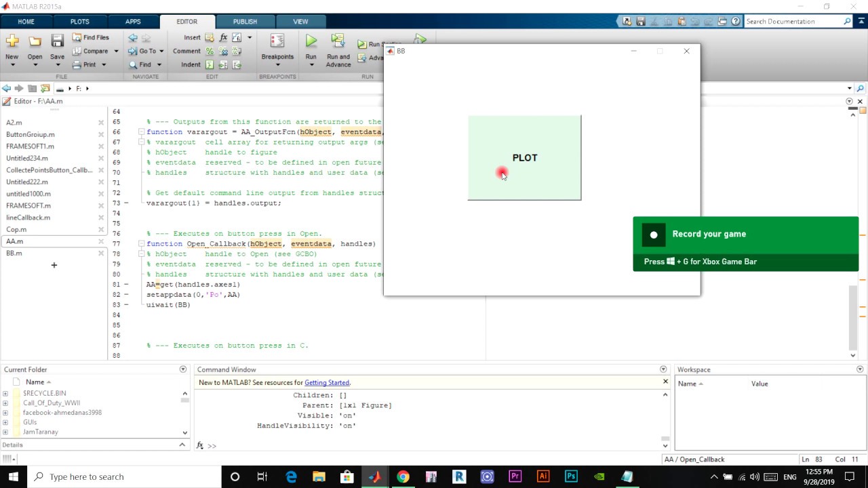868x488 pixels.
Task: Switch to PLOTS tab
Action: [80, 21]
